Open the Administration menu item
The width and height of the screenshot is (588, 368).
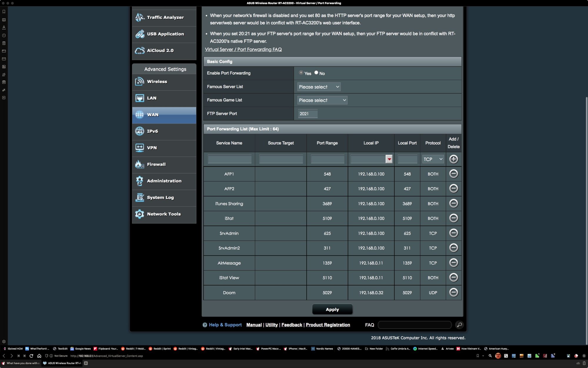pos(164,181)
